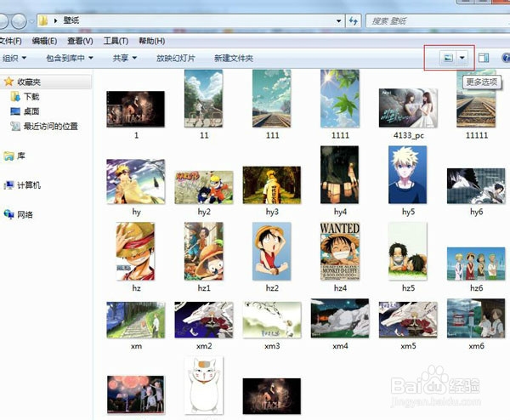Select the hz5 image thumbnail
This screenshot has width=510, height=420.
point(407,251)
